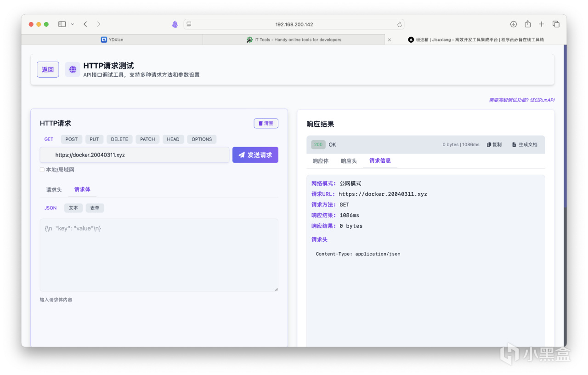588x375 pixels.
Task: Open the 响应头 tab
Action: tap(349, 161)
